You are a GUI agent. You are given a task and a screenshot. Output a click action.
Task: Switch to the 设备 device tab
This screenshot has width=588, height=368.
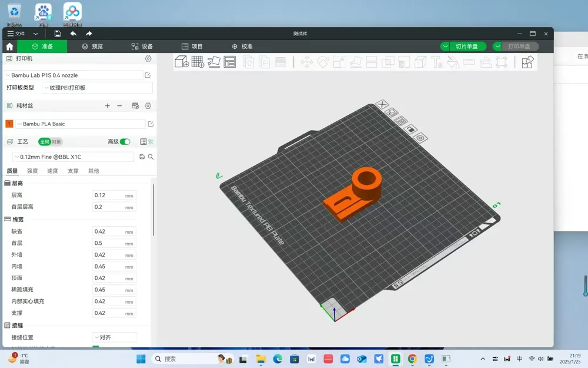[142, 47]
